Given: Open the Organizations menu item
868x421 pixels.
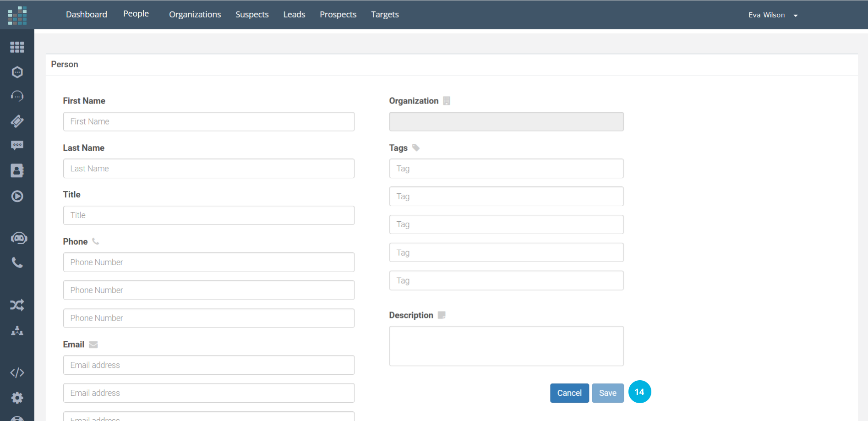Looking at the screenshot, I should click(195, 15).
